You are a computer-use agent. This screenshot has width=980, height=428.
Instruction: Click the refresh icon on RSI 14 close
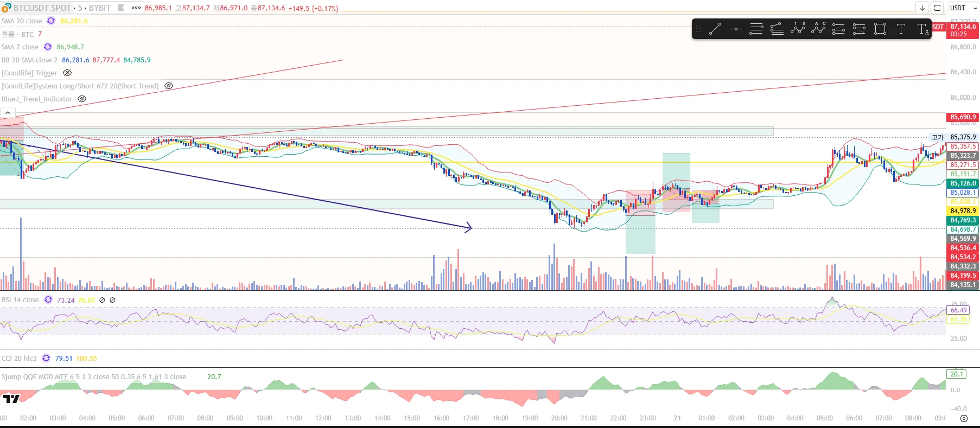pyautogui.click(x=48, y=299)
